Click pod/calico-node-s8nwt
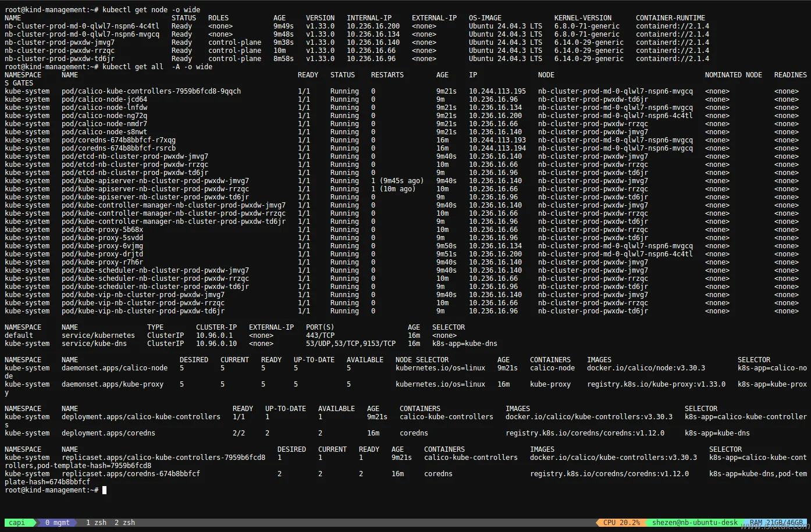 [105, 132]
